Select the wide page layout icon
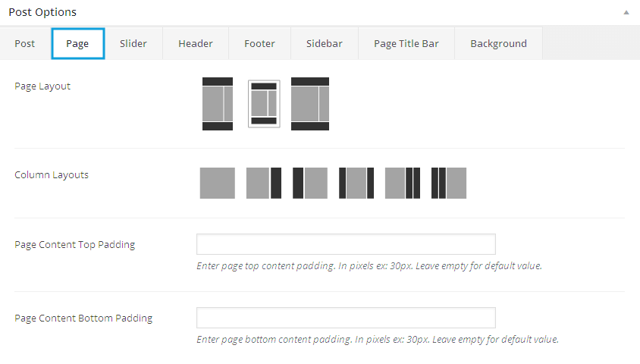Viewport: 640px width, 364px height. coord(310,103)
